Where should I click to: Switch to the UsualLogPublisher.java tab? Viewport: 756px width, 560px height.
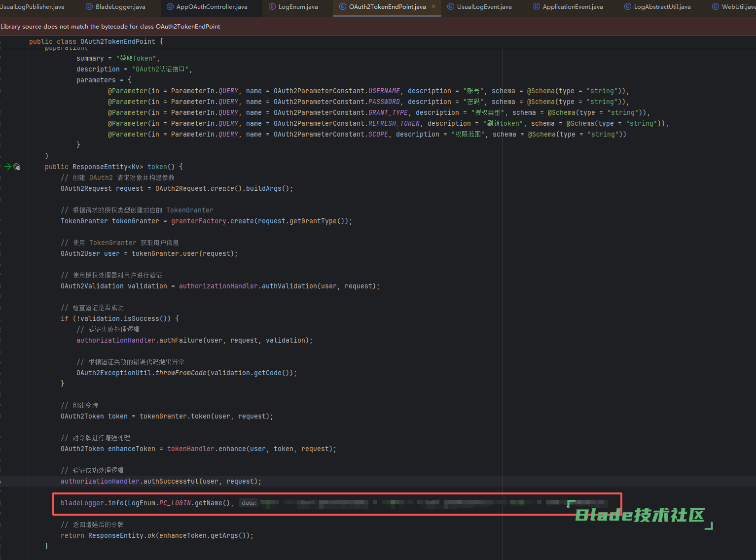tap(32, 7)
